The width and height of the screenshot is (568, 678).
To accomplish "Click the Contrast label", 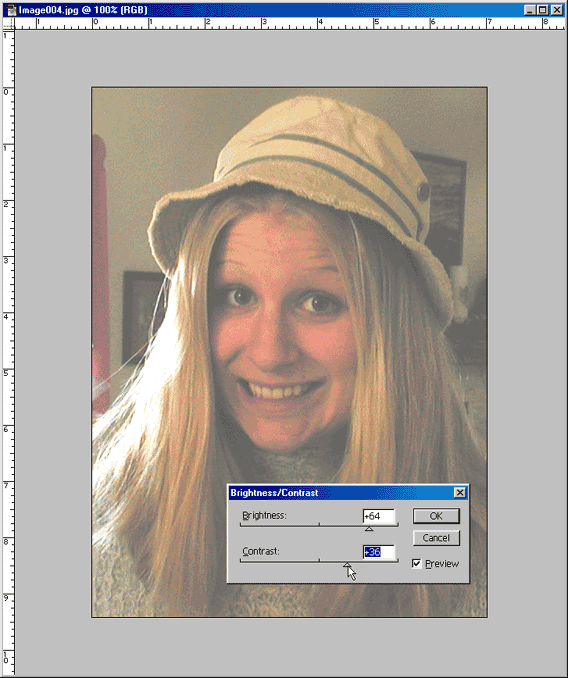I will coord(261,551).
